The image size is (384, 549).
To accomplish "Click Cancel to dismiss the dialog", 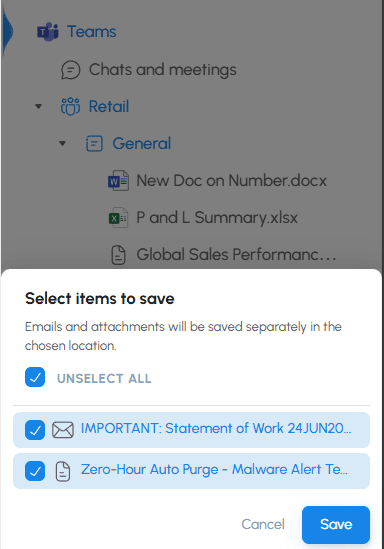I will [x=263, y=524].
